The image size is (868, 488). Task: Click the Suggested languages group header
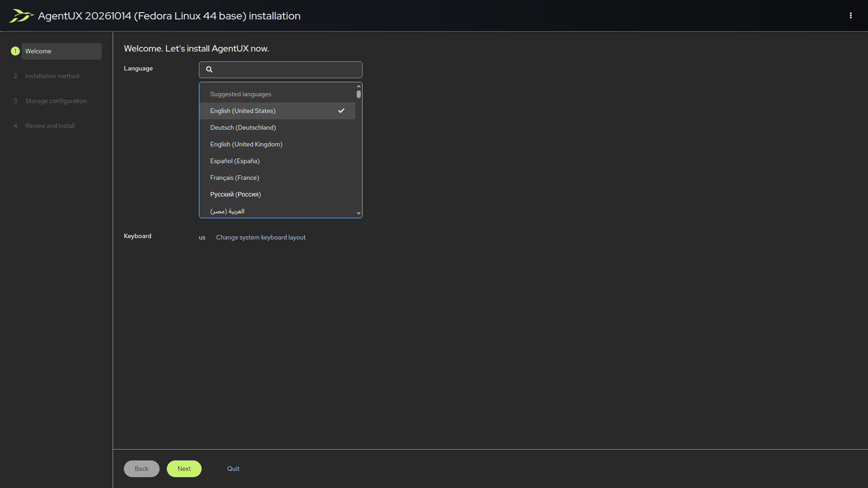pos(241,94)
